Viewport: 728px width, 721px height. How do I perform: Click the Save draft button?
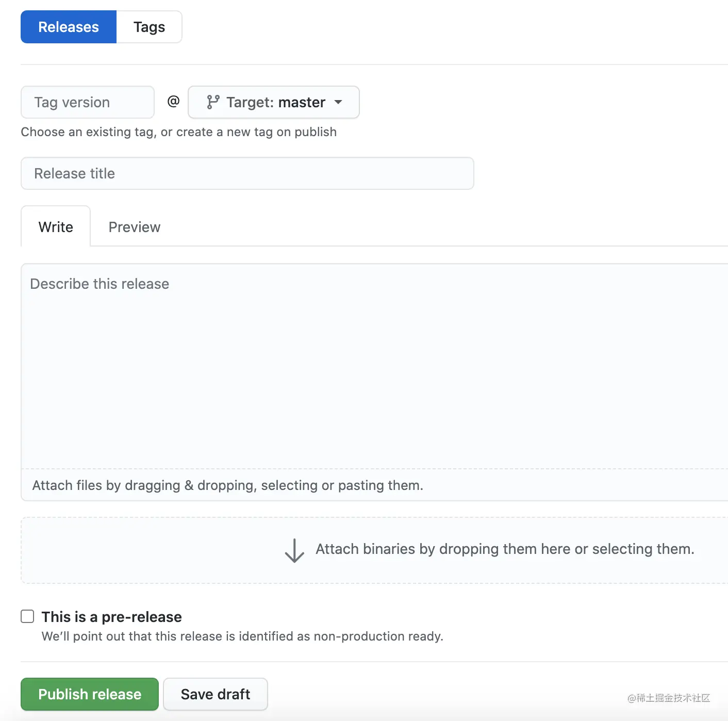pos(216,694)
